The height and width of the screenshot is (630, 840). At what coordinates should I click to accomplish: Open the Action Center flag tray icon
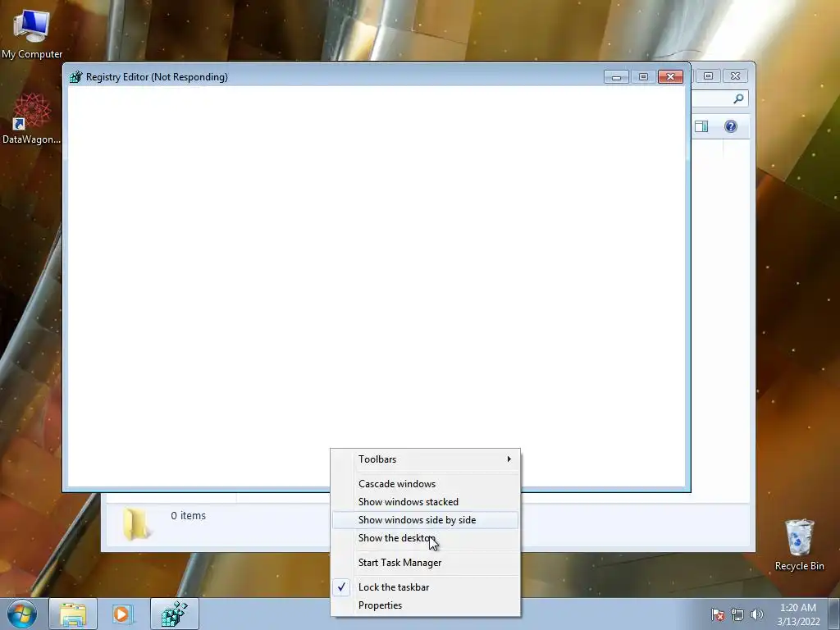pyautogui.click(x=718, y=614)
